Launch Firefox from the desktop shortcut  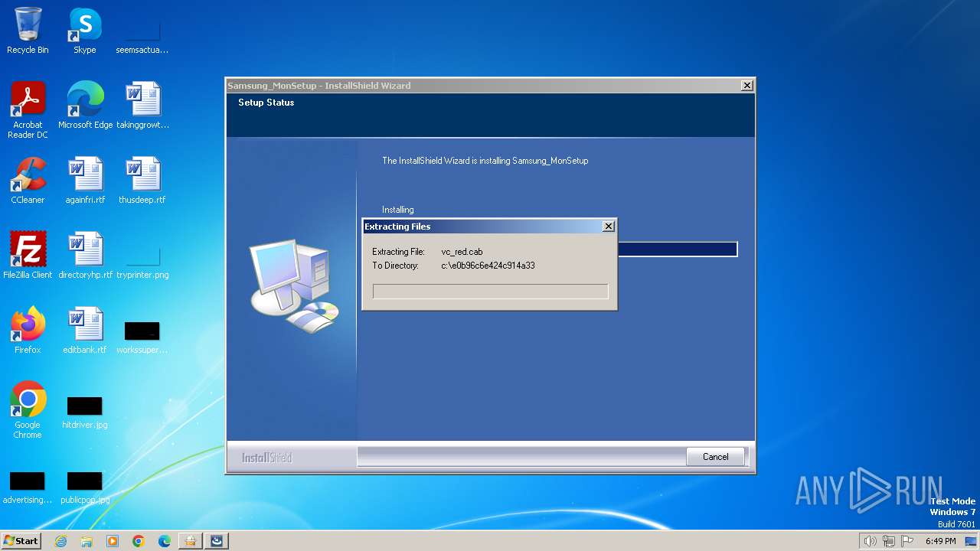click(x=28, y=331)
